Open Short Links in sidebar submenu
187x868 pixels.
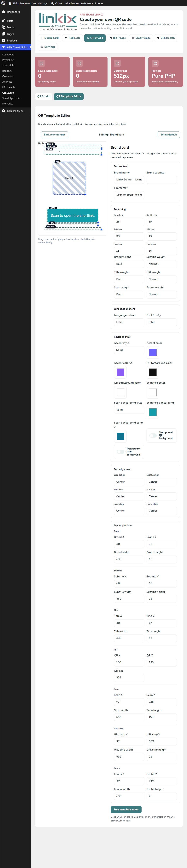(8, 65)
